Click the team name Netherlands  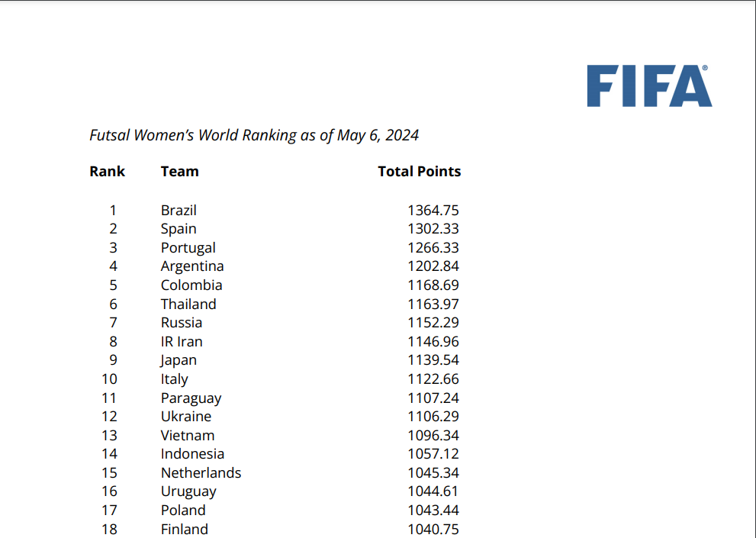(x=201, y=473)
